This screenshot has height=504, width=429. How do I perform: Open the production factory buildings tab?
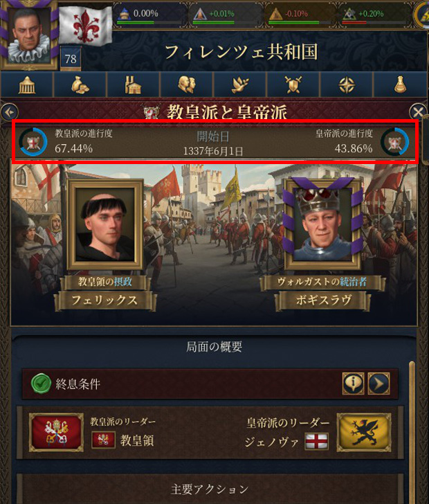(133, 84)
